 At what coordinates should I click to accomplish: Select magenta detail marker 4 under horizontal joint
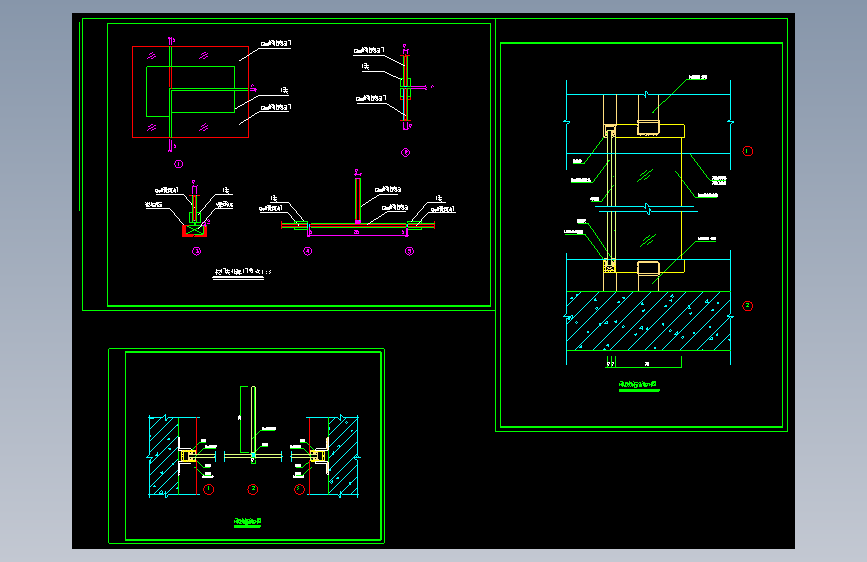(x=307, y=251)
